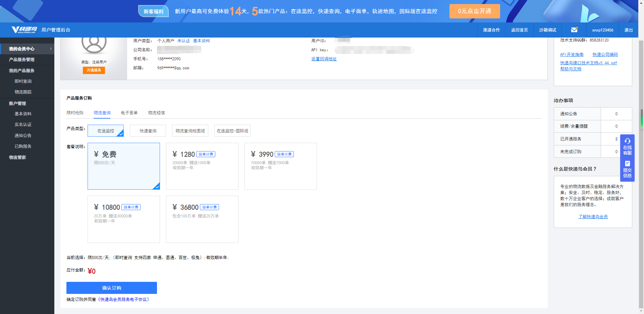644x314 pixels.
Task: Open the API开发指南 link
Action: click(572, 54)
